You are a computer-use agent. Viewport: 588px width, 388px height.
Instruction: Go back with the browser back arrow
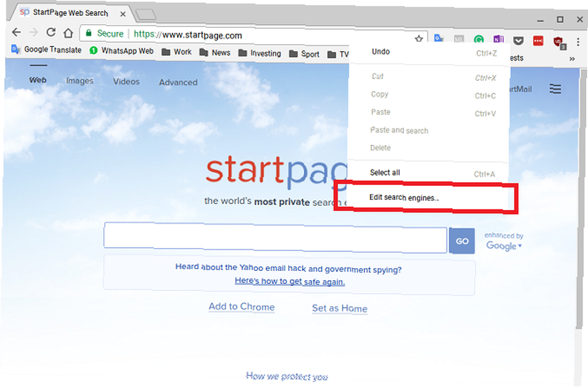coord(16,32)
